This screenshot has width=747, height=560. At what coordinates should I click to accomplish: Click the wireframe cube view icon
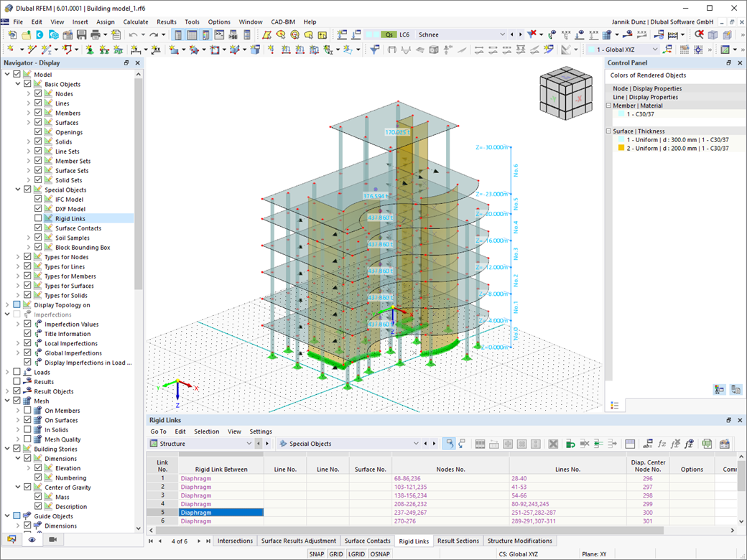[713, 34]
